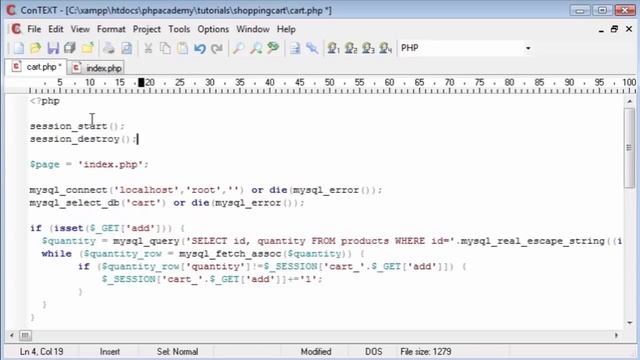Image resolution: width=640 pixels, height=360 pixels.
Task: Click the blue pin toolbar icon
Action: tap(312, 48)
